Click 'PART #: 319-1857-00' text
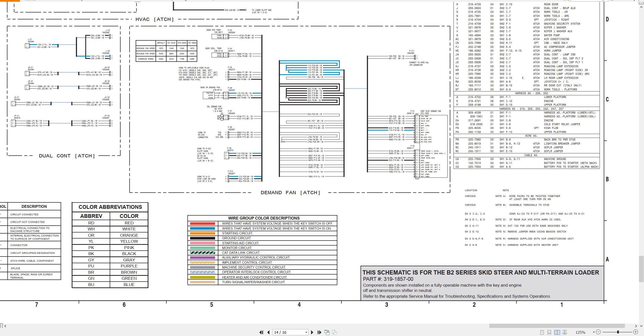Image resolution: width=644 pixels, height=336 pixels. coord(388,279)
